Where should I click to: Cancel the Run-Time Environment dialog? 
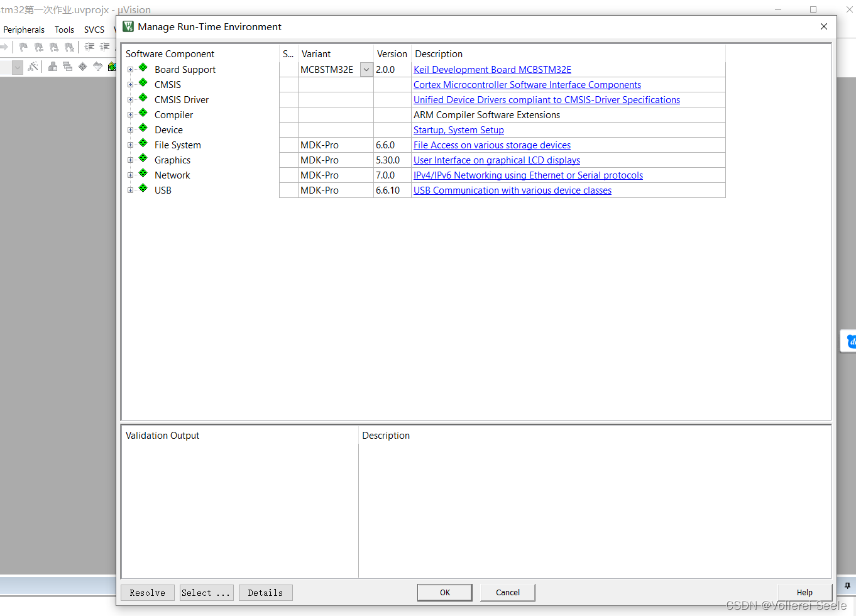click(508, 593)
